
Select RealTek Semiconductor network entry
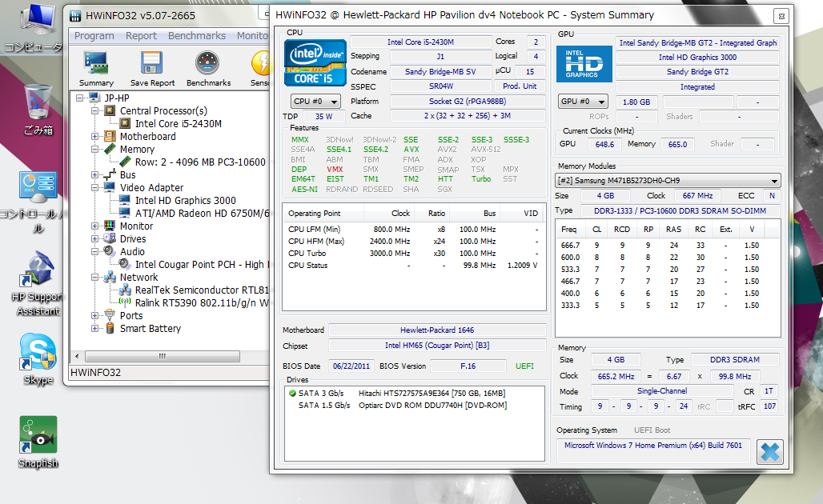[x=202, y=290]
